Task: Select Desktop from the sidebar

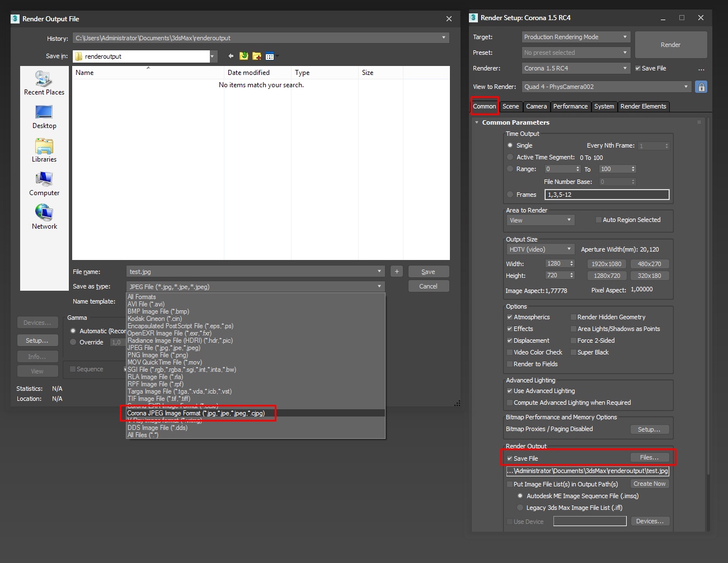Action: (x=44, y=117)
